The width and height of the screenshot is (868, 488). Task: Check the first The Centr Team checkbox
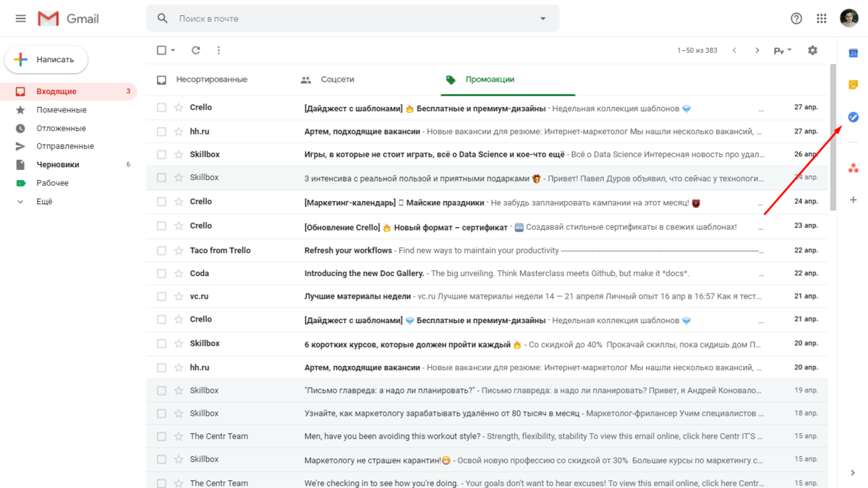point(161,437)
